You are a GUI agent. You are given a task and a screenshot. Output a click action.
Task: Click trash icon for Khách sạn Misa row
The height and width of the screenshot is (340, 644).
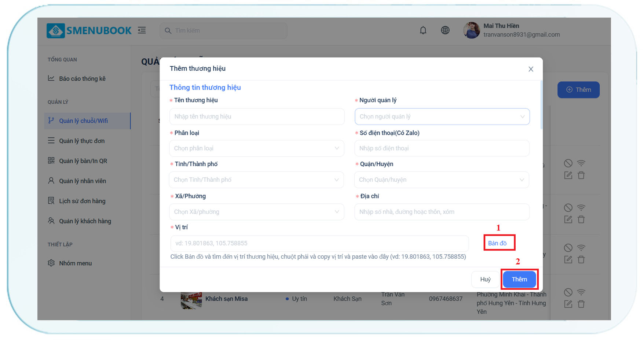click(x=581, y=304)
